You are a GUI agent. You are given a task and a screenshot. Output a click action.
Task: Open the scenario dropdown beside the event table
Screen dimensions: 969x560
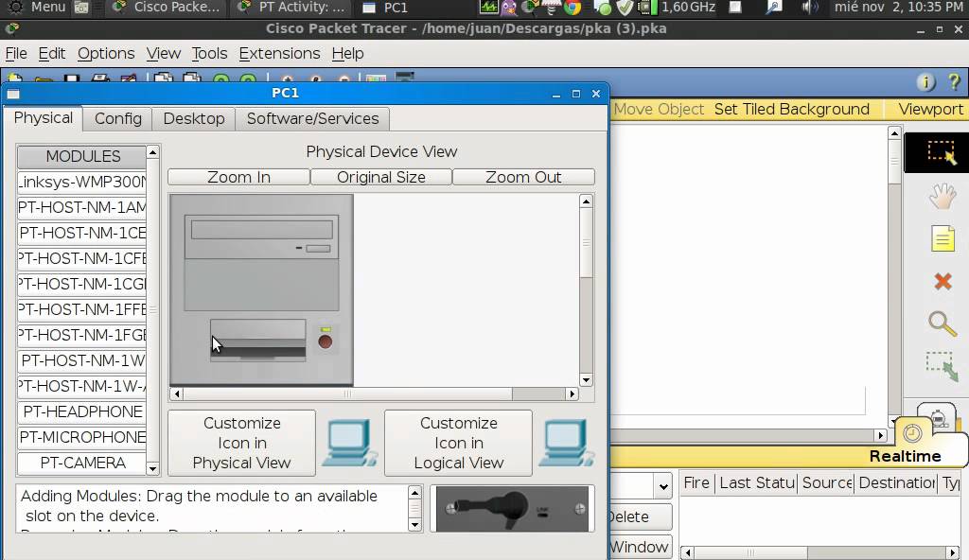click(x=663, y=486)
